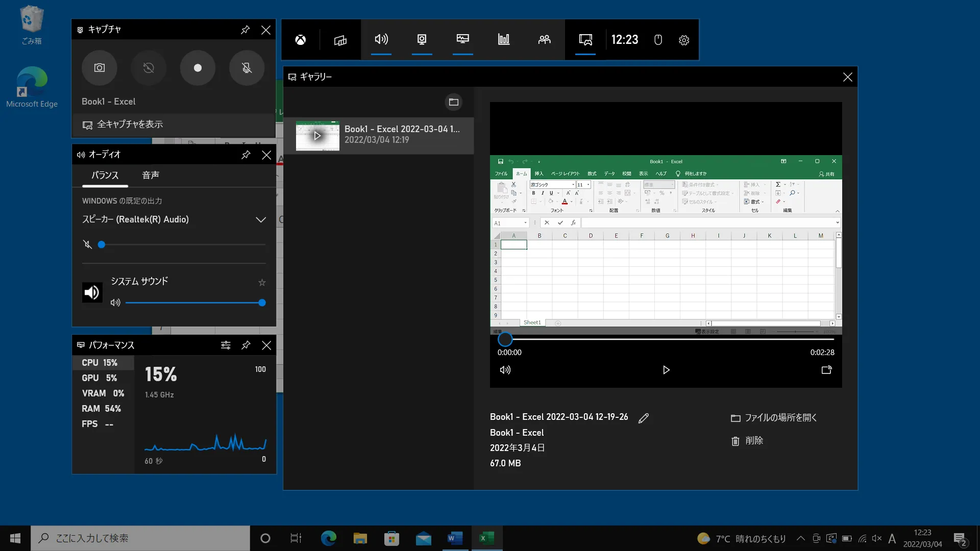Open the Recycle Bin desktop icon
980x551 pixels.
(32, 25)
